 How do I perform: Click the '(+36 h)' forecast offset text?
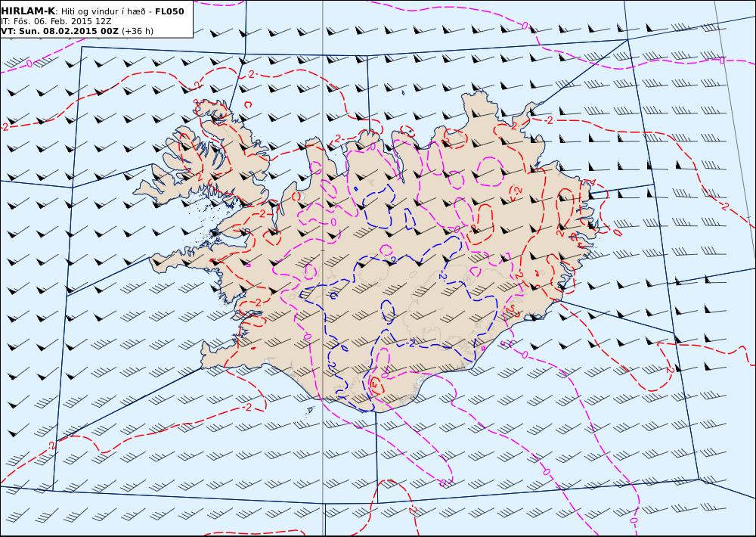[138, 31]
